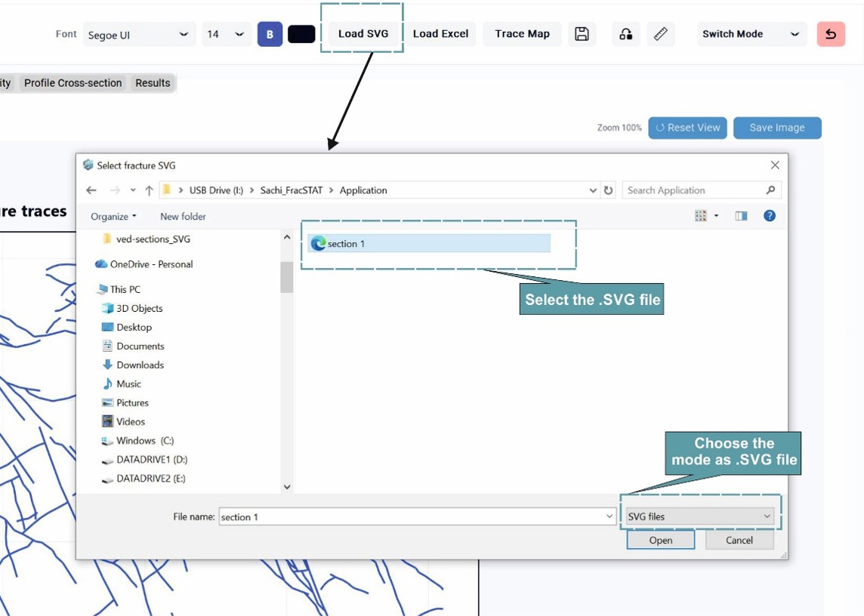Click the Save Image button
The image size is (864, 616).
click(777, 128)
